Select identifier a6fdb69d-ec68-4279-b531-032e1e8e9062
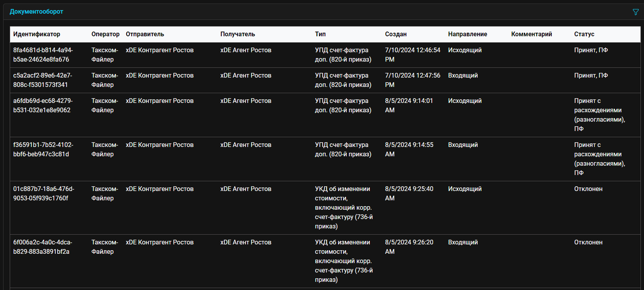Screen dimensions: 644x290 click(43, 106)
